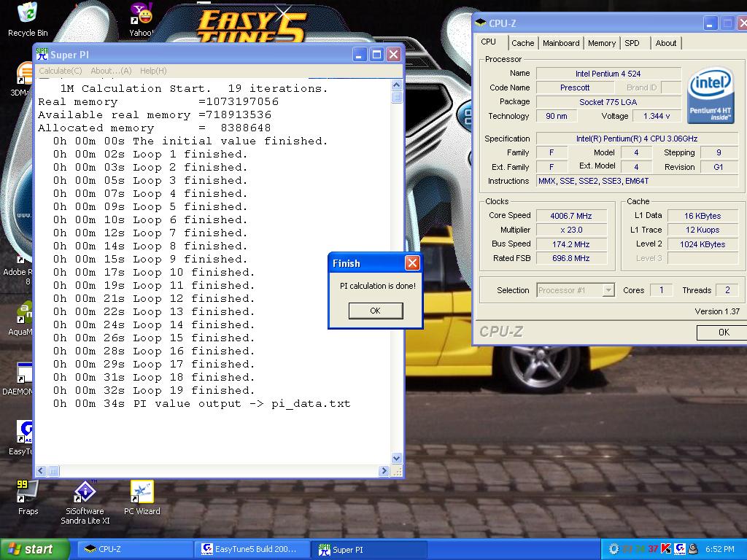
Task: Click the Super PI title bar icon
Action: point(42,54)
